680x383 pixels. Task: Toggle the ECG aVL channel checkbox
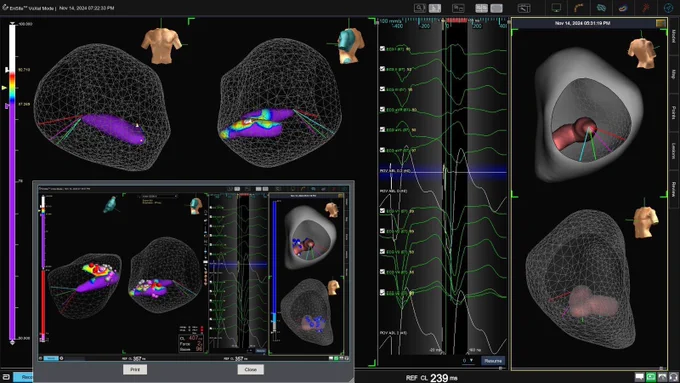pos(382,129)
